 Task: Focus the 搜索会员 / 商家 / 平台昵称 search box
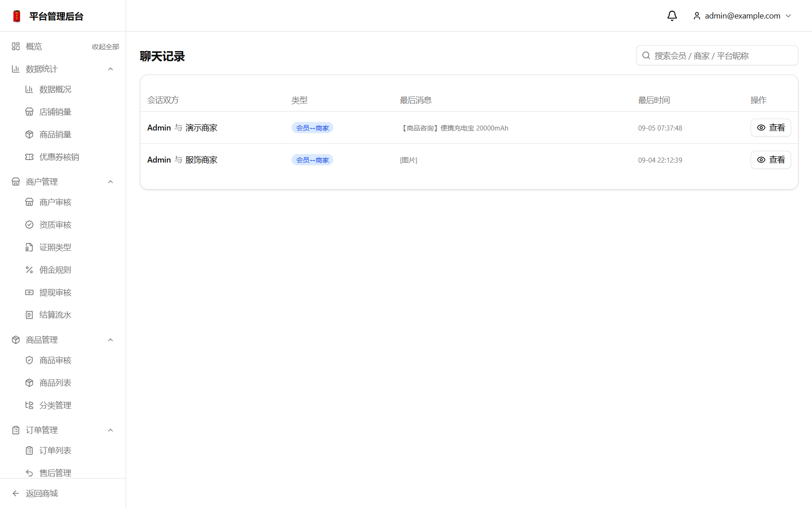(x=717, y=56)
